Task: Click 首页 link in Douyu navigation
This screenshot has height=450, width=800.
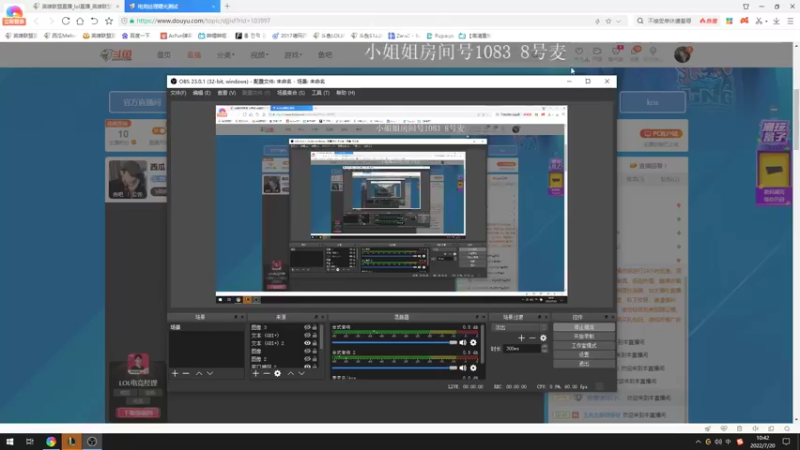Action: coord(164,55)
